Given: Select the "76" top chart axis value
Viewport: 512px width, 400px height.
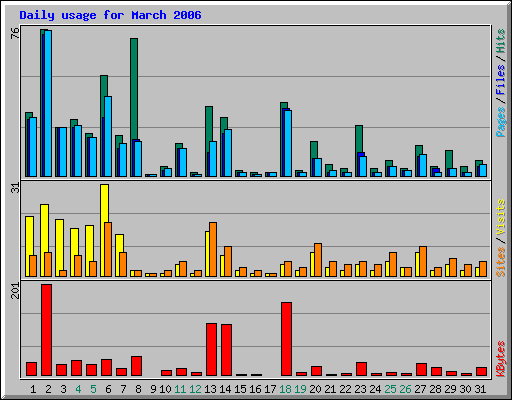Looking at the screenshot, I should point(15,33).
